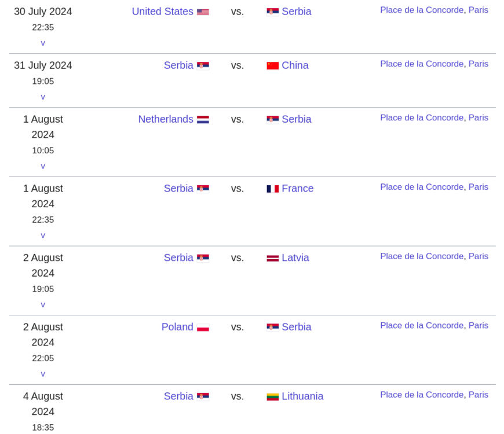This screenshot has height=434, width=504.
Task: Expand details for 30 July 22:35 match
Action: (43, 43)
